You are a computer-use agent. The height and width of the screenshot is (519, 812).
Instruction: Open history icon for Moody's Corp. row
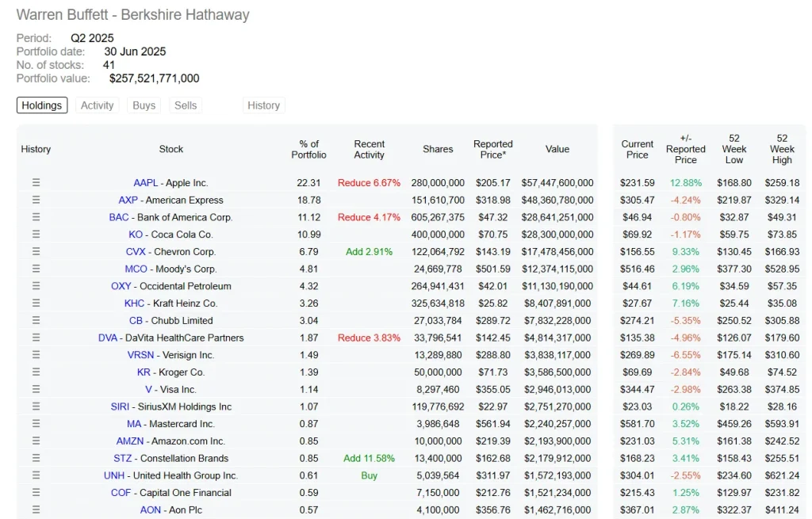pyautogui.click(x=36, y=269)
